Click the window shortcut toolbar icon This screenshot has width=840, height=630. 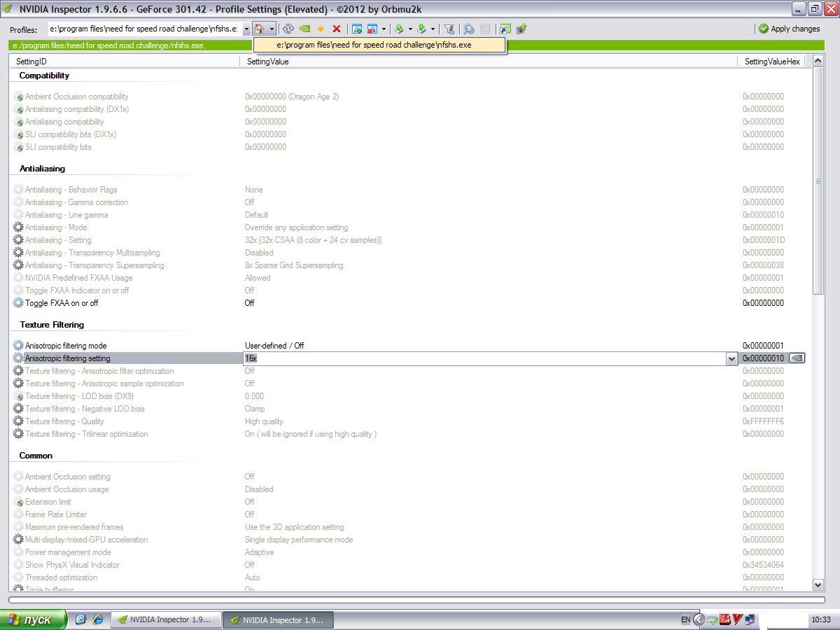point(505,29)
